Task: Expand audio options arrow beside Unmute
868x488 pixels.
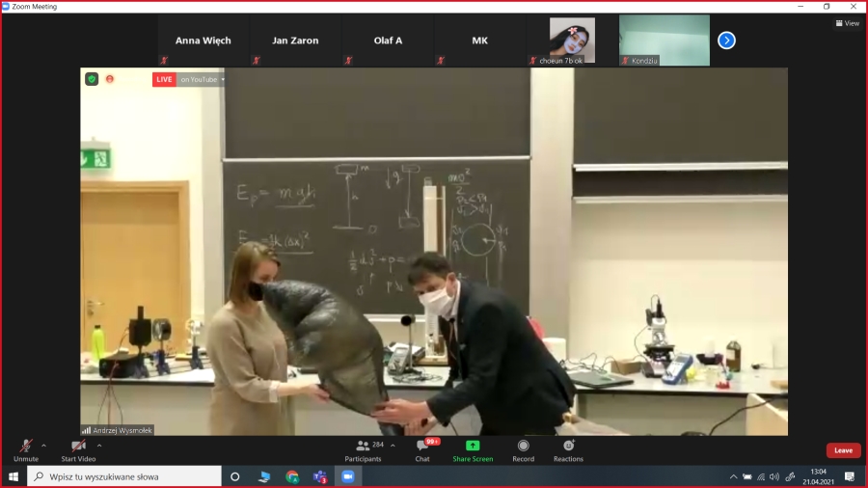Action: [x=43, y=446]
